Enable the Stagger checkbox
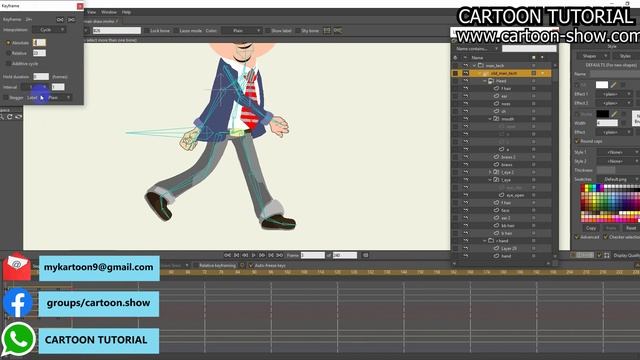This screenshot has width=640, height=360. pyautogui.click(x=6, y=98)
